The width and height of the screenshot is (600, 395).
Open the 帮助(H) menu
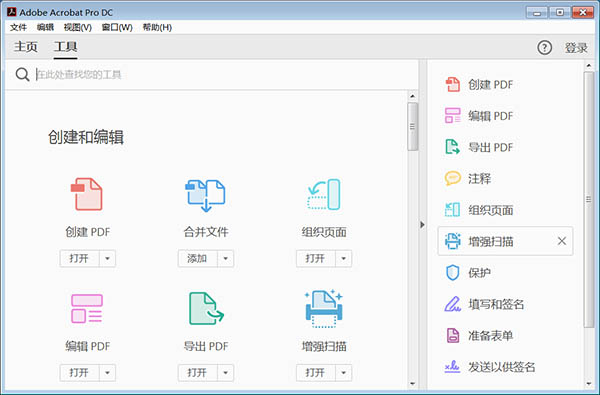tap(157, 27)
